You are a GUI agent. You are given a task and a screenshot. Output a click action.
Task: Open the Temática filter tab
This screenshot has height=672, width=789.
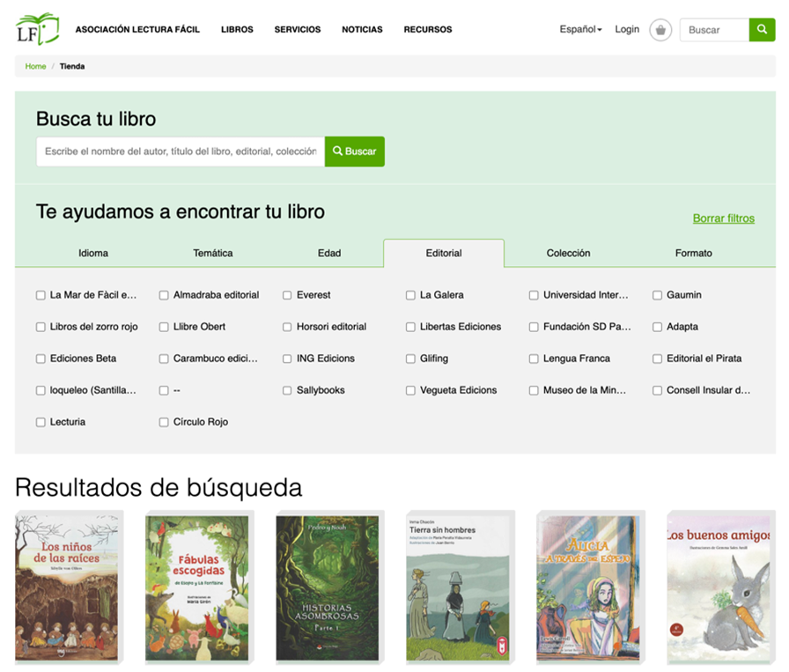[x=213, y=253]
